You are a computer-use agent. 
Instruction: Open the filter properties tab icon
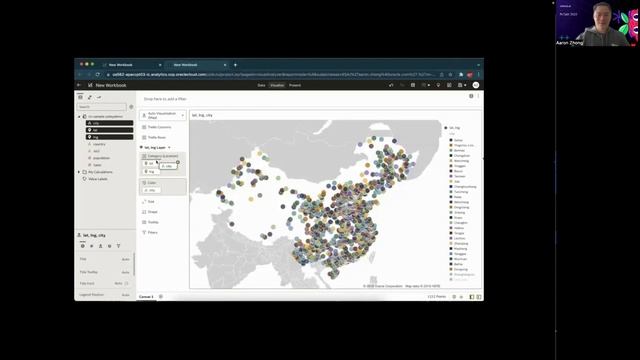pyautogui.click(x=118, y=246)
